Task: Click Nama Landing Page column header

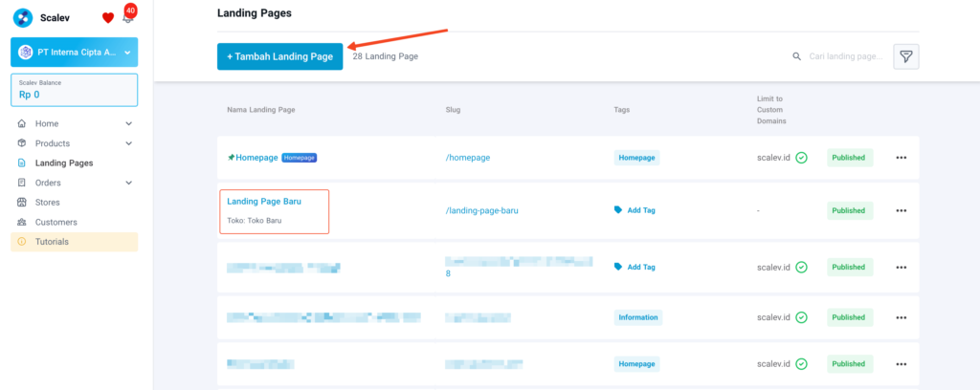Action: [x=260, y=110]
